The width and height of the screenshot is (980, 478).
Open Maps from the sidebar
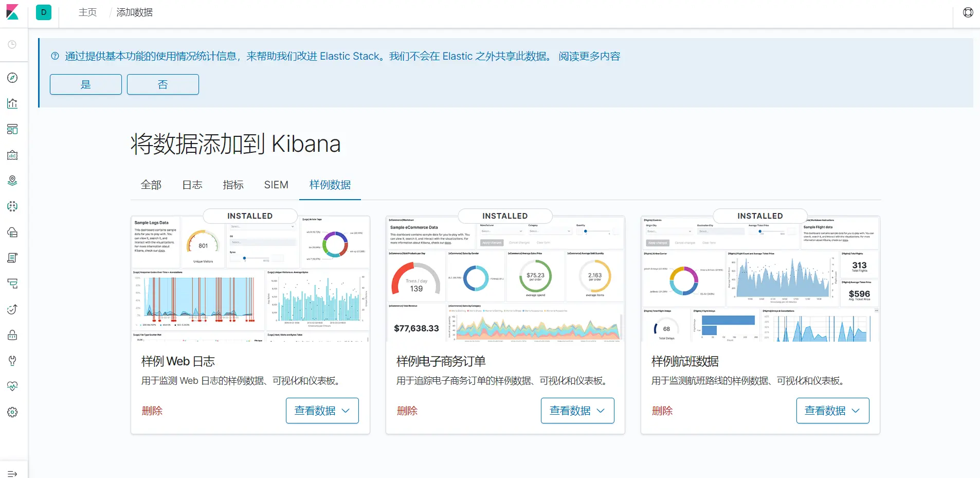point(12,181)
